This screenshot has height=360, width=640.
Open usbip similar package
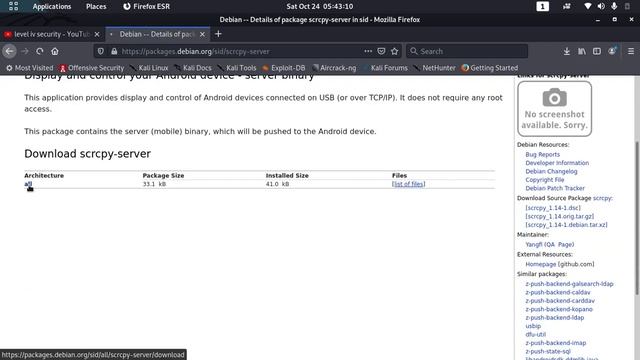pos(533,326)
